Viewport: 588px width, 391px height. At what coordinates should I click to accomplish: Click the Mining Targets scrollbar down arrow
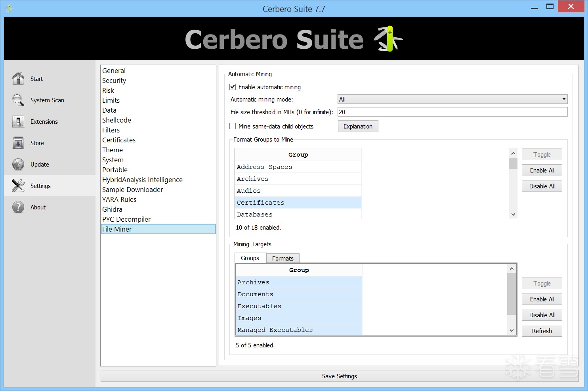512,330
